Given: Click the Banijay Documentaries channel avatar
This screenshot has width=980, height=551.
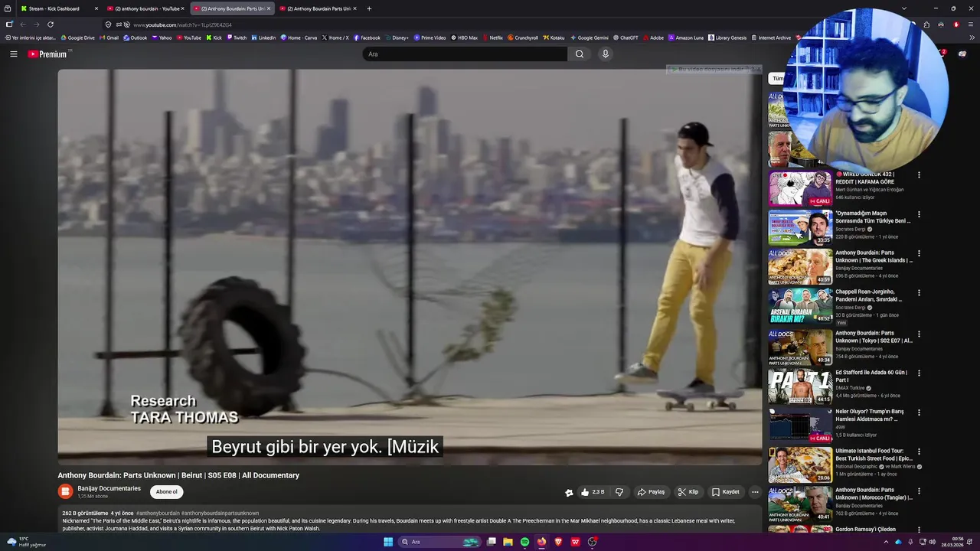Looking at the screenshot, I should 65,491.
